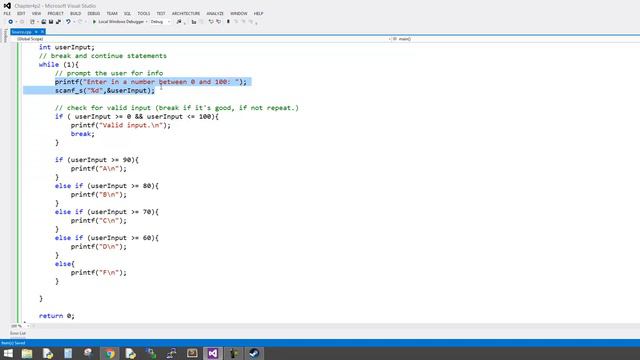The image size is (640, 360).
Task: Click the Bookmark toggle toolbar icon
Action: pyautogui.click(x=228, y=22)
